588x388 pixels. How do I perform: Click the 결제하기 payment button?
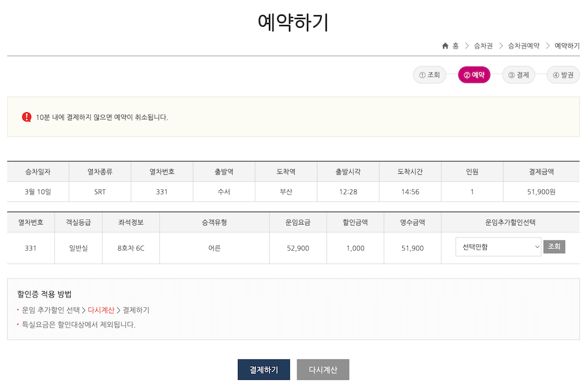[x=264, y=369]
